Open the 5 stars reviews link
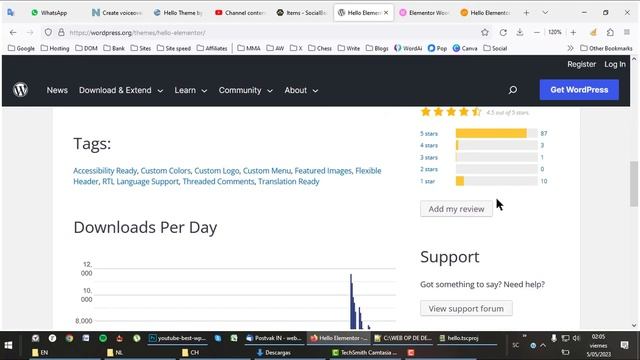Screen dimensions: 640x360 pos(429,133)
